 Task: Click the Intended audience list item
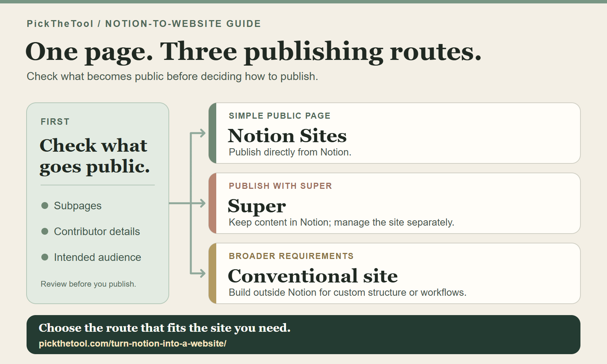click(97, 257)
